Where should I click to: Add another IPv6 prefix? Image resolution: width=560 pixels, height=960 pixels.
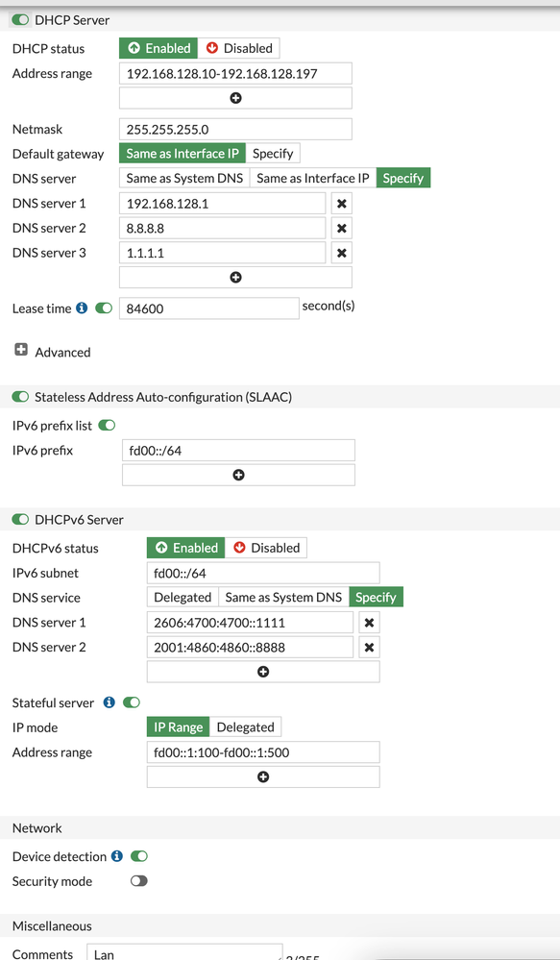click(237, 474)
